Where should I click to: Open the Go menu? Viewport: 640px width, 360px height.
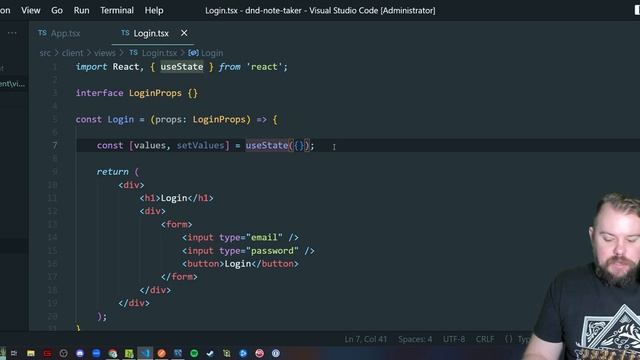pos(57,10)
